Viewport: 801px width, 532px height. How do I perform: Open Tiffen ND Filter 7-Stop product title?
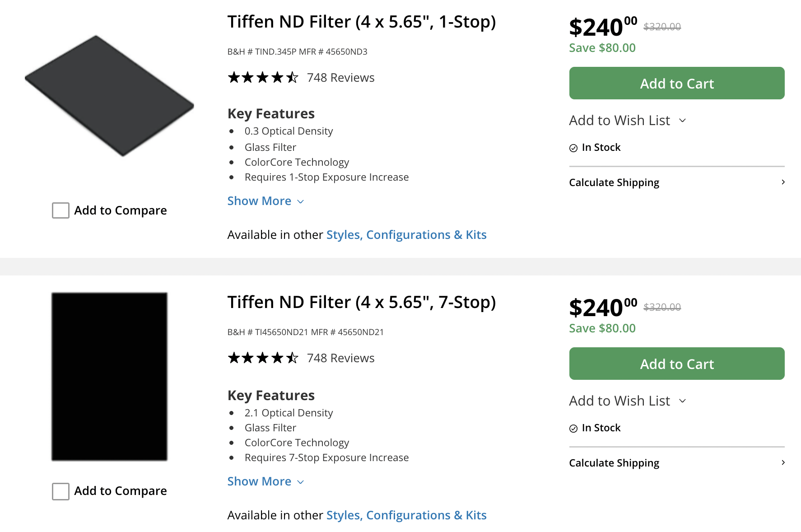pyautogui.click(x=361, y=302)
